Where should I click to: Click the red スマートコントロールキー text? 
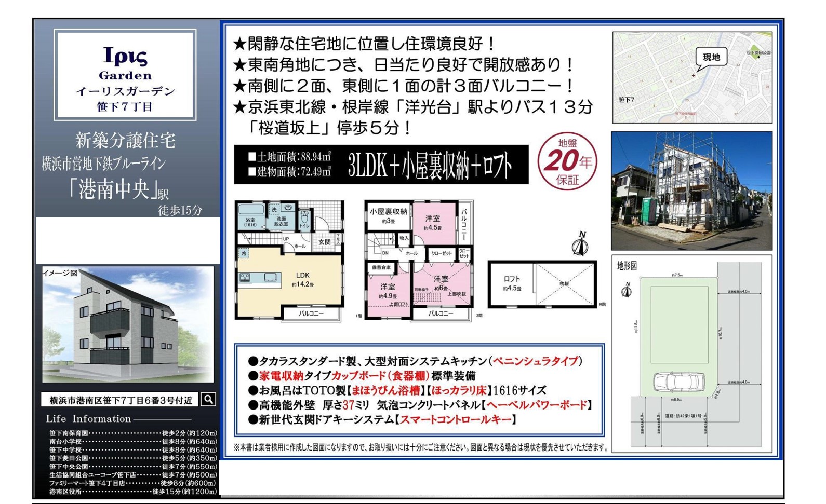tap(455, 419)
